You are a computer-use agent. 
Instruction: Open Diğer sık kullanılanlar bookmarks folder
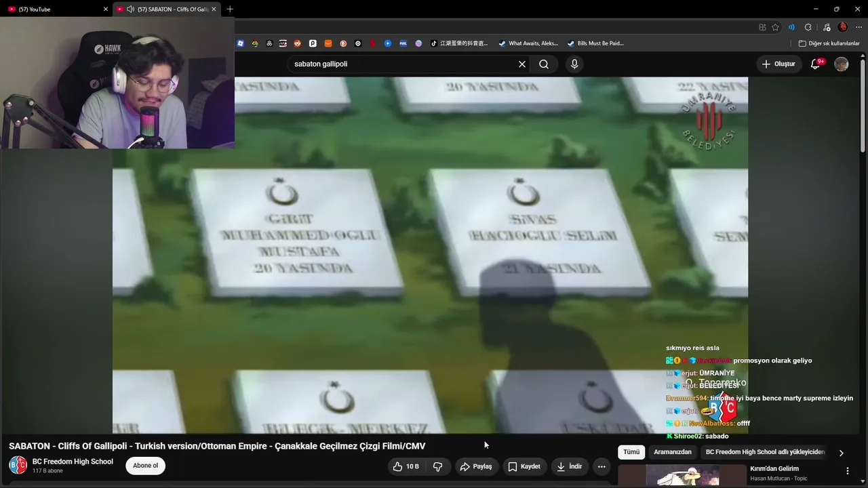[829, 43]
